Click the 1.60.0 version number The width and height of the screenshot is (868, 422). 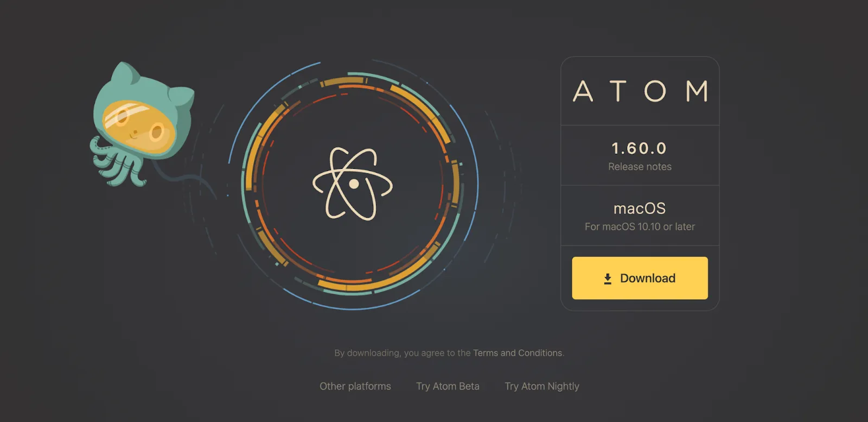[639, 148]
